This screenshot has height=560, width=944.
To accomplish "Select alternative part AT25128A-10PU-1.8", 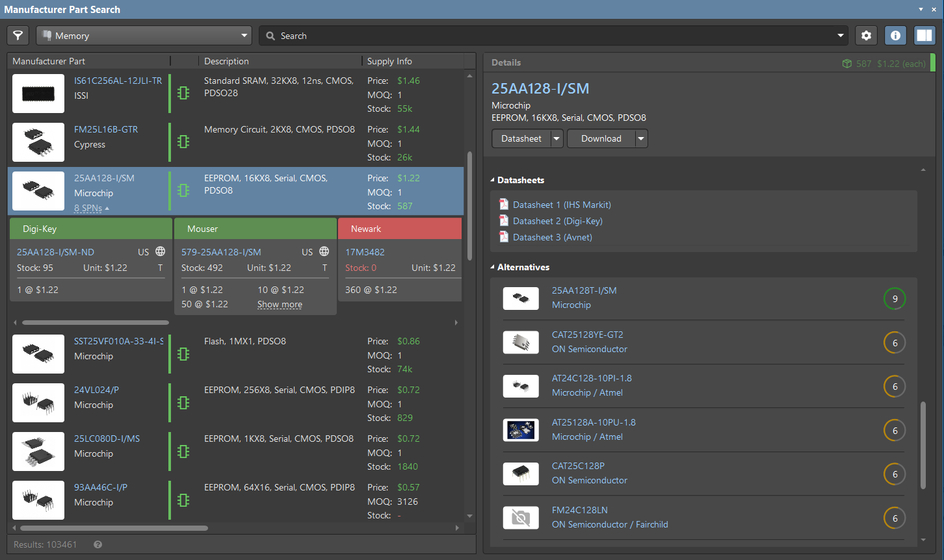I will 594,422.
